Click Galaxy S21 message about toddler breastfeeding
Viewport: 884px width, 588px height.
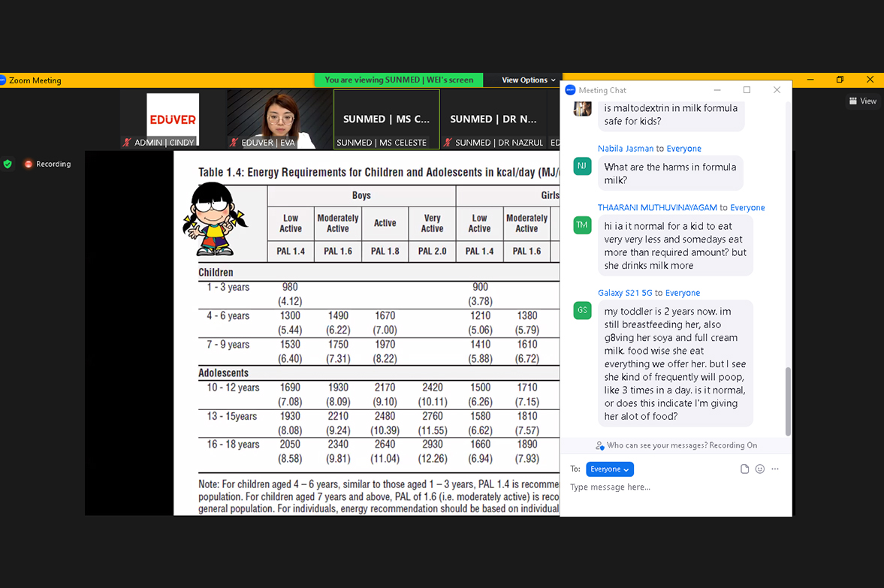tap(675, 363)
